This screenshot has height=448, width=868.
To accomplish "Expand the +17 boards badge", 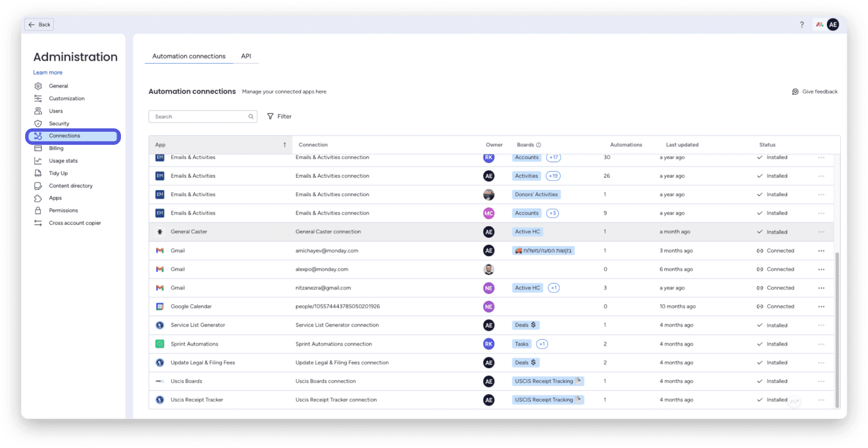I will pyautogui.click(x=554, y=157).
